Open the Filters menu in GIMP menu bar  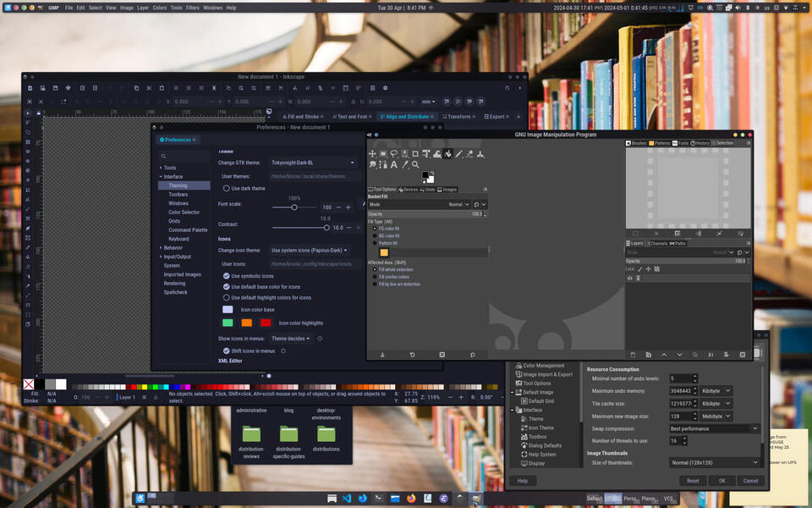click(192, 8)
